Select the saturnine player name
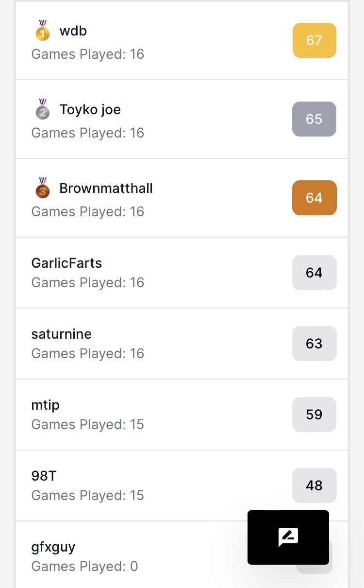This screenshot has width=364, height=588. coord(62,334)
